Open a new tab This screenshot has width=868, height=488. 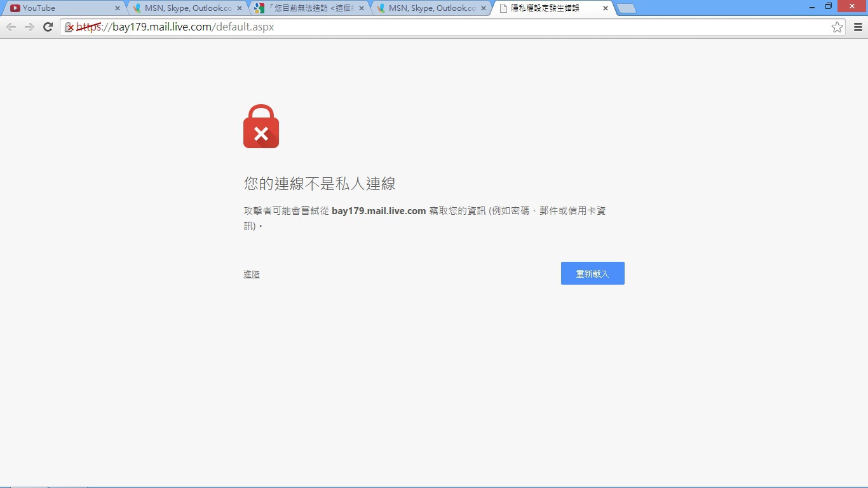pyautogui.click(x=627, y=8)
